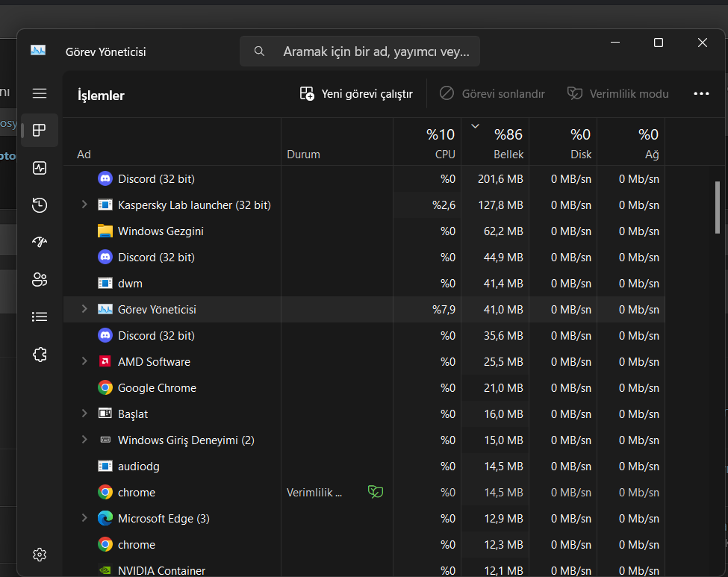Expand the Kaspersky Lab launcher group
This screenshot has width=728, height=577.
pos(84,205)
